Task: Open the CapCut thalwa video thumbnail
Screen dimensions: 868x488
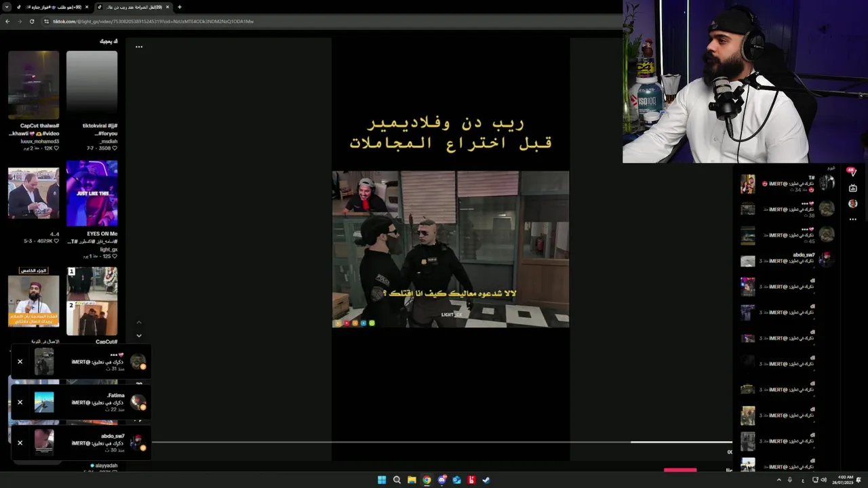Action: [x=33, y=85]
